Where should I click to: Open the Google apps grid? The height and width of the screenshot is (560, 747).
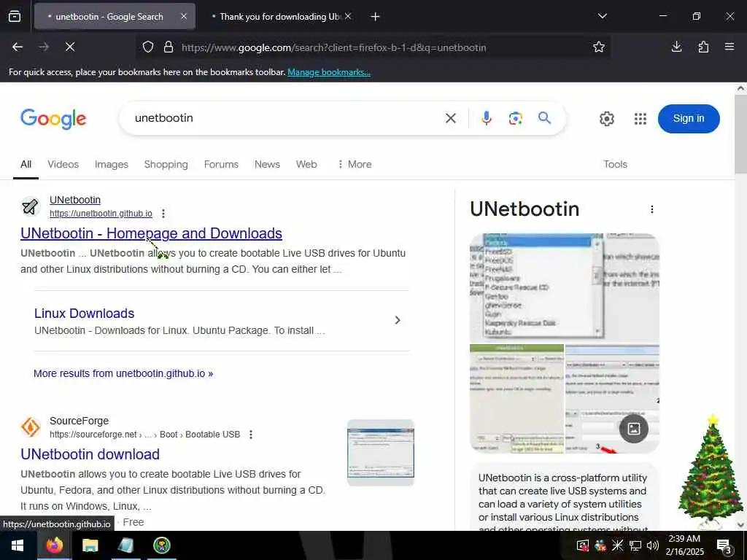click(x=640, y=119)
